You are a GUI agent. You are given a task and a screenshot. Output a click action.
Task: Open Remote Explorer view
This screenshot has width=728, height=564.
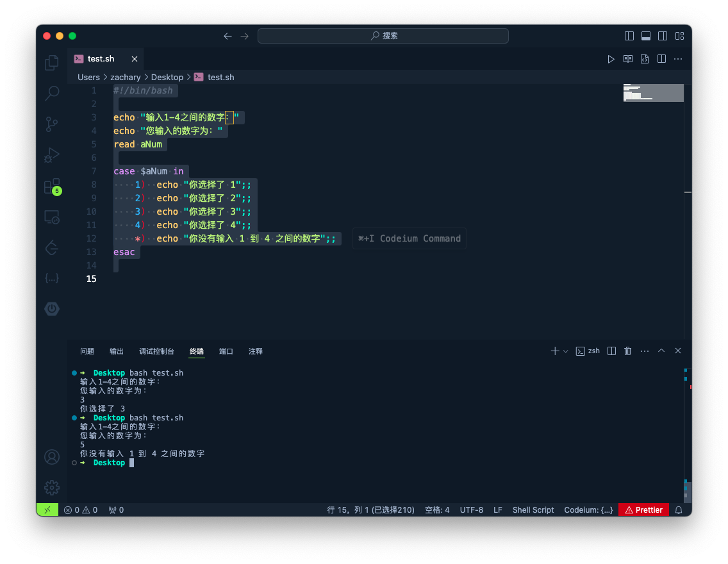point(51,217)
